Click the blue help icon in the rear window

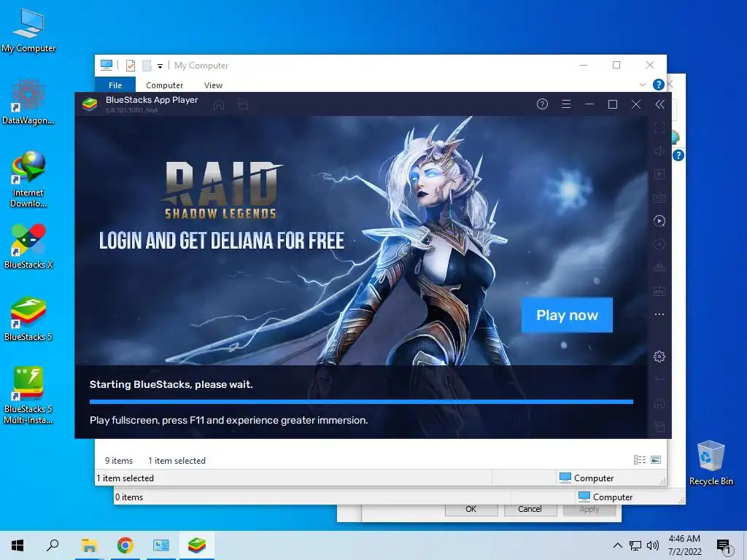click(678, 155)
